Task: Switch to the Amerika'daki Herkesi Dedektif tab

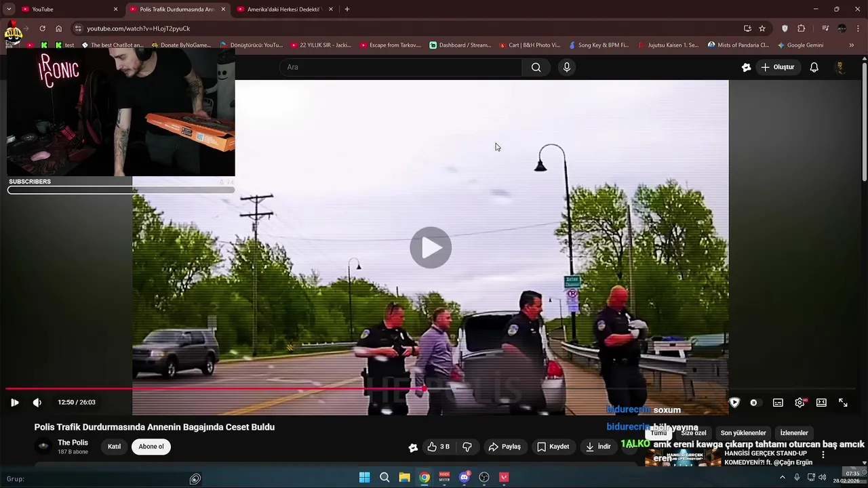Action: tap(283, 9)
